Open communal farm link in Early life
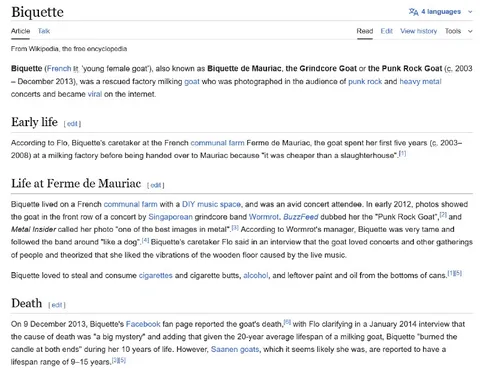This screenshot has width=480, height=382. [x=217, y=143]
